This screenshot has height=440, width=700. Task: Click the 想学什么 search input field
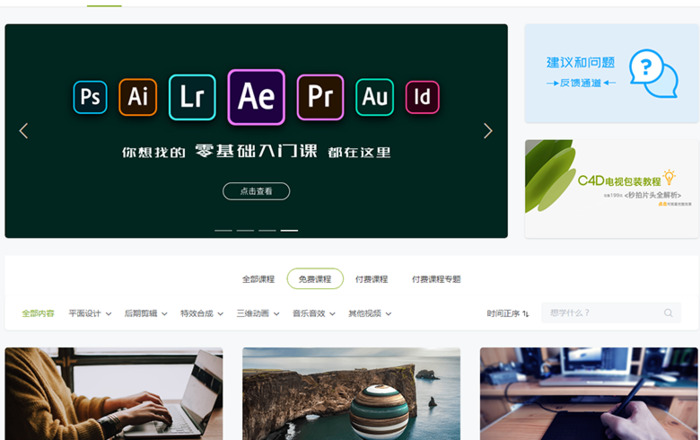click(x=611, y=313)
